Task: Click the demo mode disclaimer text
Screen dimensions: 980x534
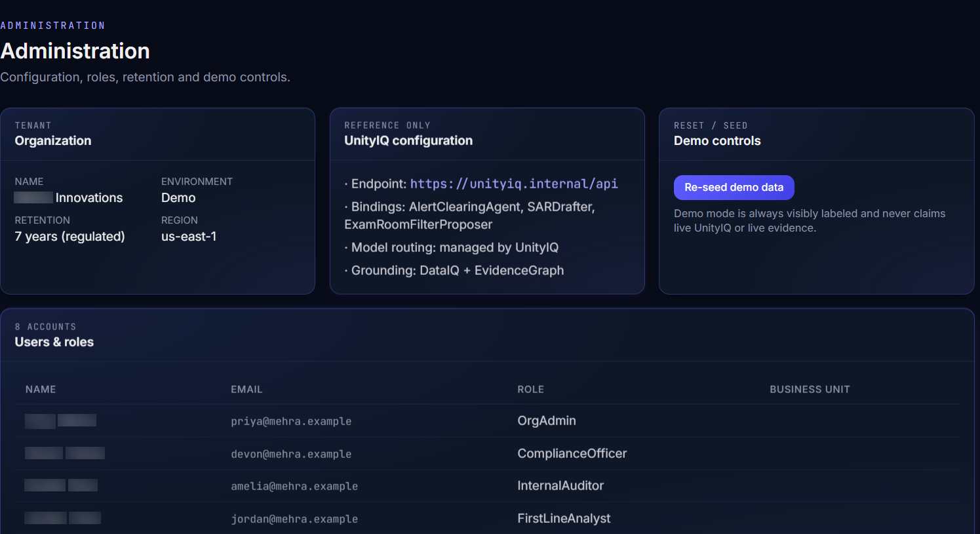Action: pos(810,220)
